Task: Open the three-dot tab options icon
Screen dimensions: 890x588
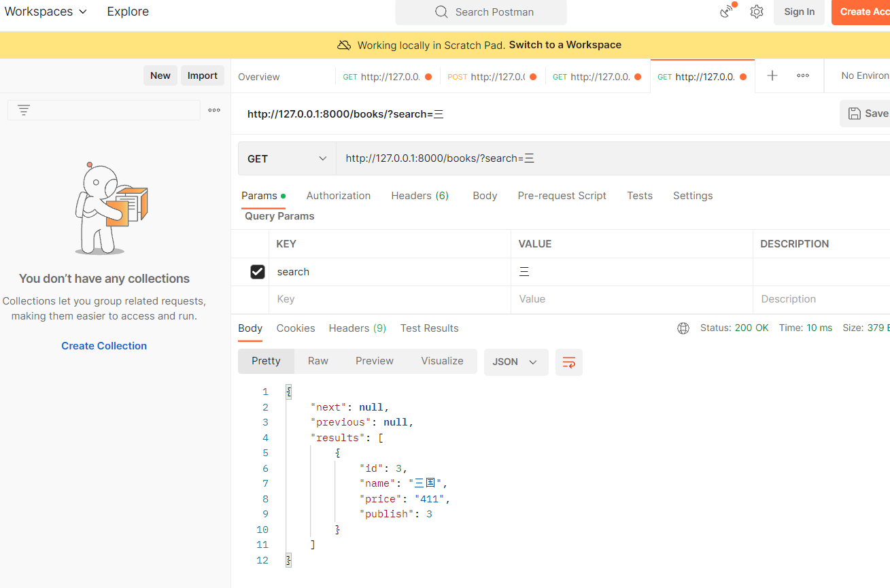Action: tap(803, 76)
